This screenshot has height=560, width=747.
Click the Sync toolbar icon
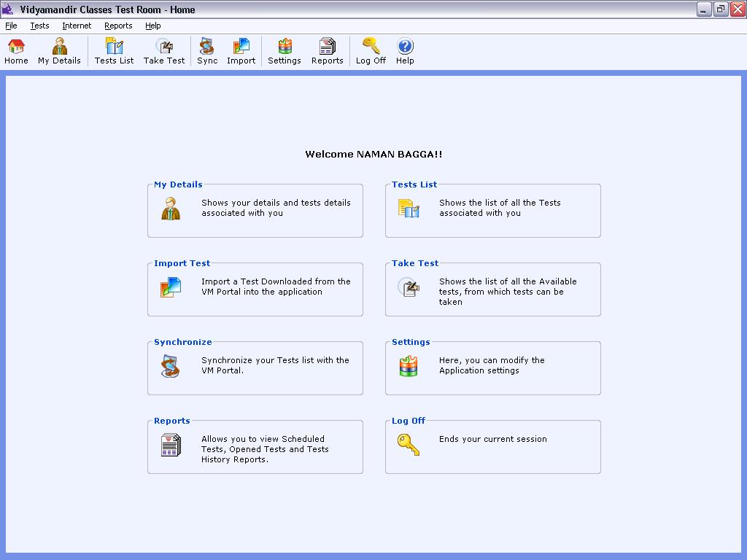click(x=207, y=47)
